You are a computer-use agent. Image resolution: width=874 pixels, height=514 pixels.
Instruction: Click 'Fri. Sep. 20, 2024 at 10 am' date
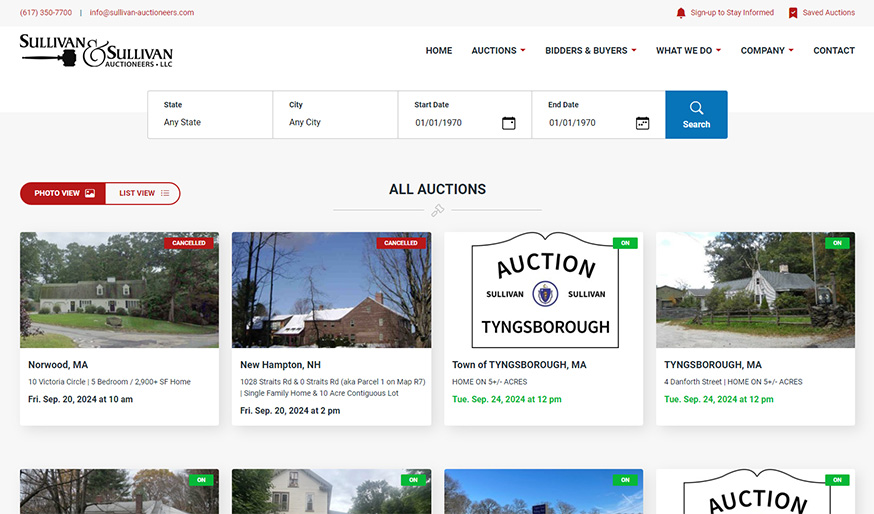point(80,399)
